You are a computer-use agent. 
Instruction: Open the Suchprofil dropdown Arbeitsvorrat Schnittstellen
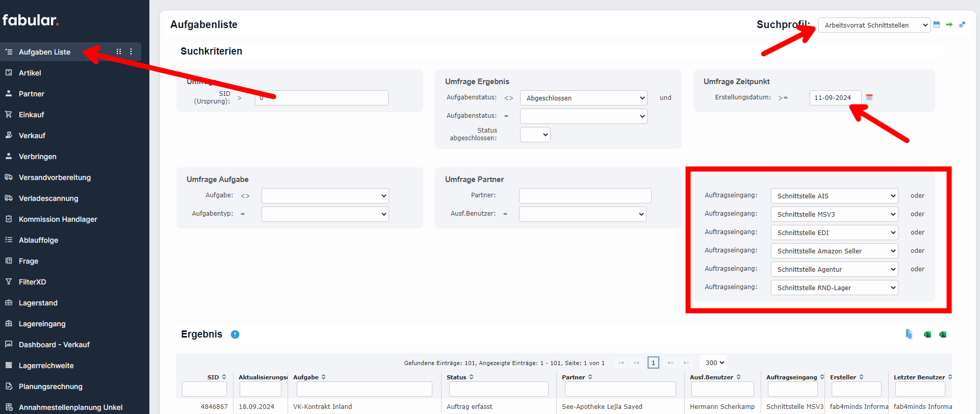[874, 25]
